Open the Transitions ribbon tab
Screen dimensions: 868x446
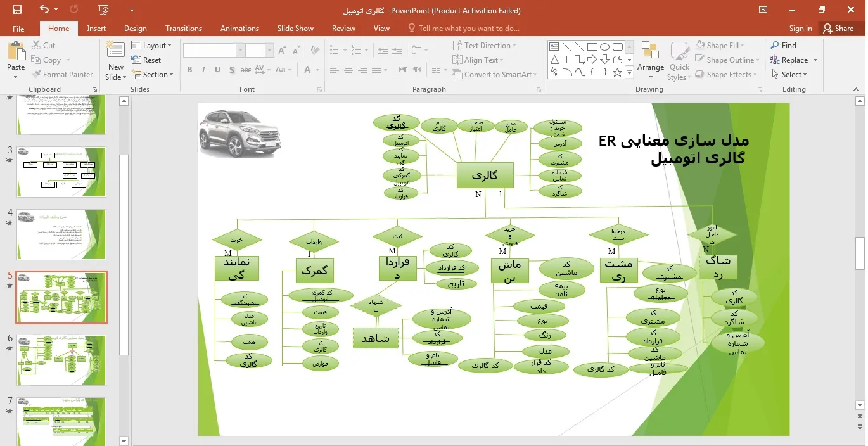pyautogui.click(x=183, y=29)
